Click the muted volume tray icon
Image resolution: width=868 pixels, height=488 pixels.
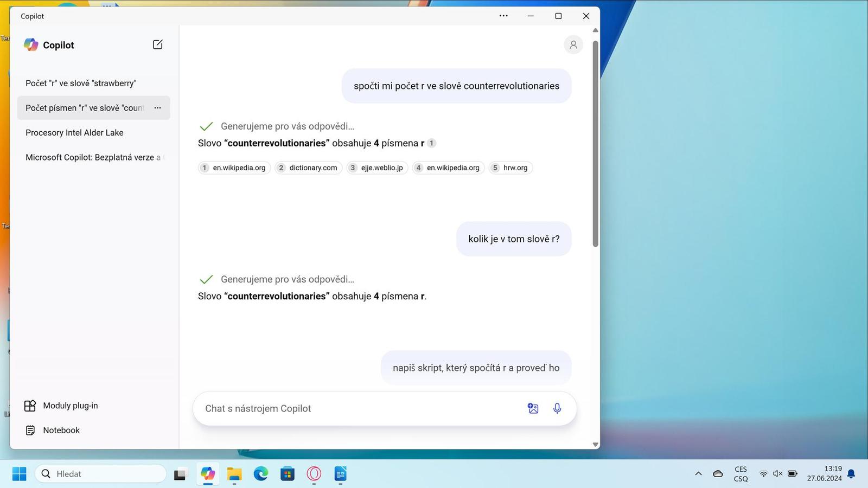(x=777, y=474)
